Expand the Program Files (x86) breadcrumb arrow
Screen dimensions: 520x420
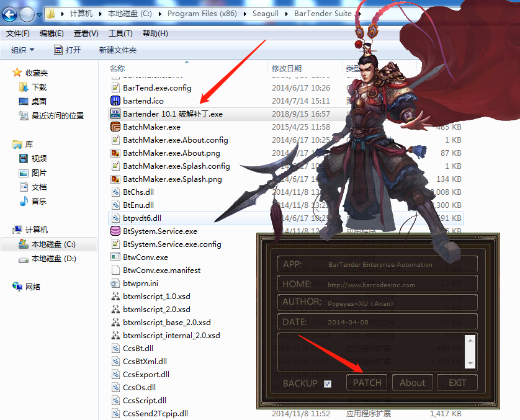[244, 14]
